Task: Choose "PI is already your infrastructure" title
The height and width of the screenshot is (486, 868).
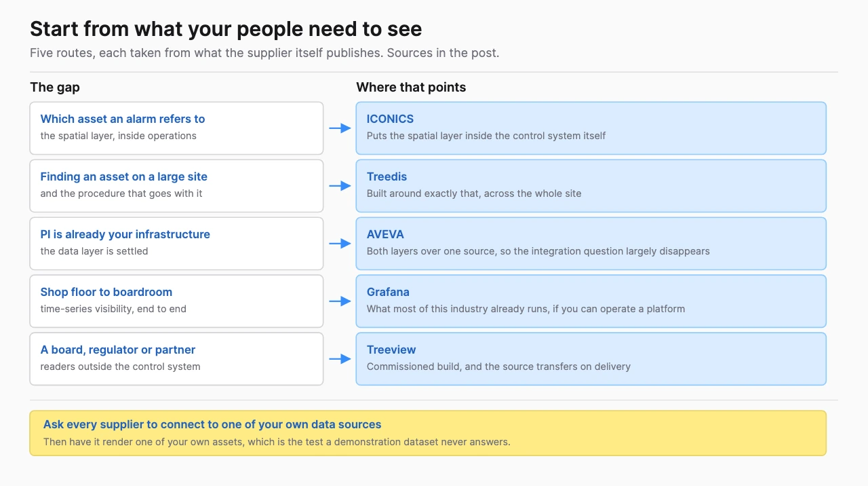Action: click(125, 234)
